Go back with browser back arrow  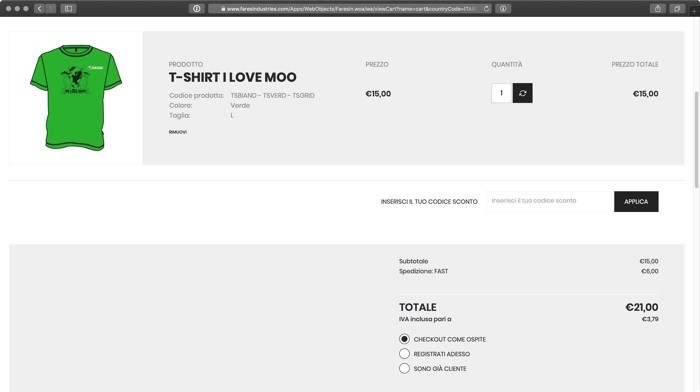point(39,8)
